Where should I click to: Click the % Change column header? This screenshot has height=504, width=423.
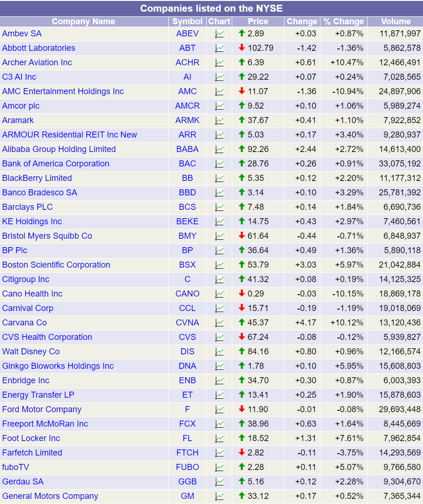344,21
